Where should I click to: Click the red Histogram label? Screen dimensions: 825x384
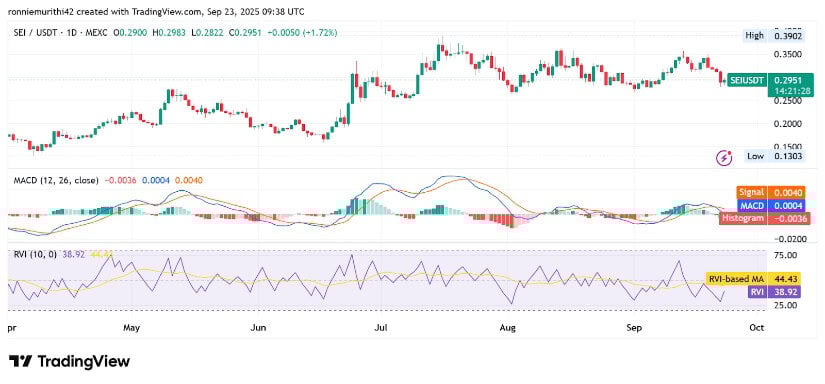[x=743, y=218]
